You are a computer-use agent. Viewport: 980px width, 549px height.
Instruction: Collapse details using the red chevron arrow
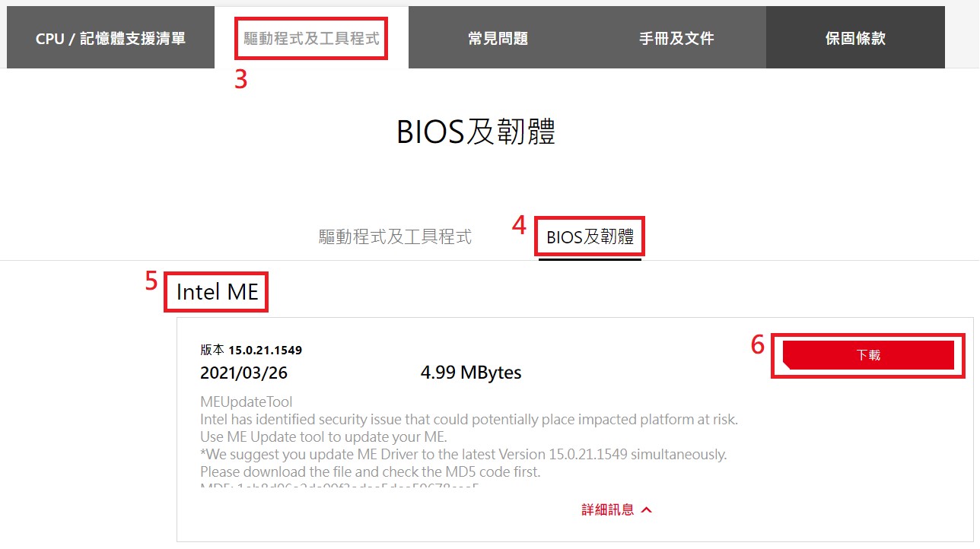[647, 510]
